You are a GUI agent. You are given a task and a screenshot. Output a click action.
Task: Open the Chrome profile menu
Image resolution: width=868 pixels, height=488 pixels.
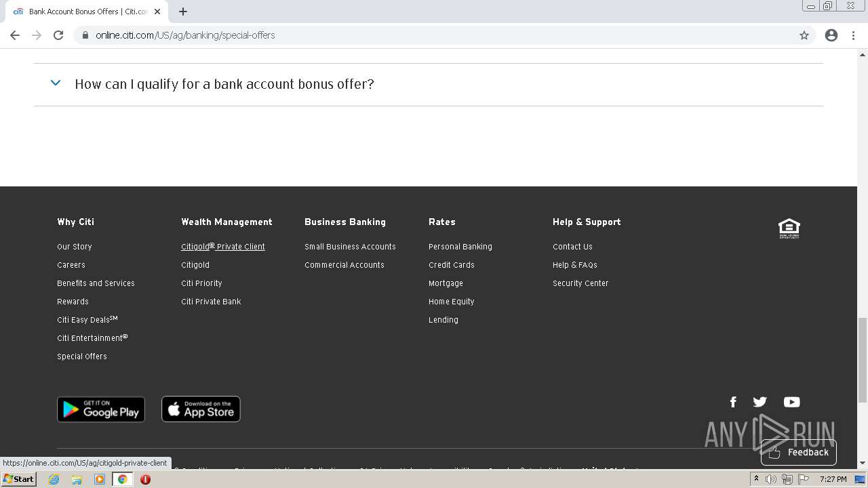(831, 35)
